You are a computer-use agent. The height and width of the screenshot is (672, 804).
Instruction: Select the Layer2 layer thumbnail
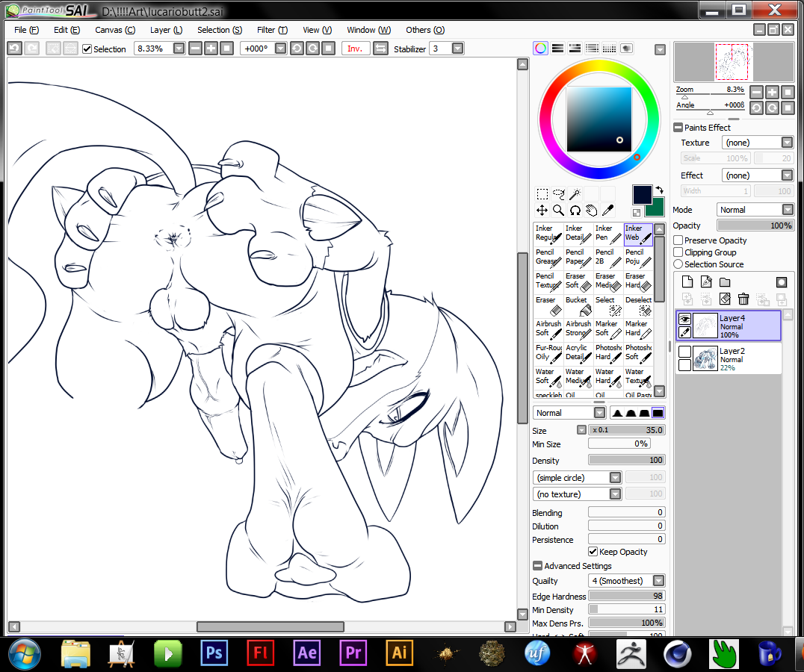pyautogui.click(x=705, y=358)
